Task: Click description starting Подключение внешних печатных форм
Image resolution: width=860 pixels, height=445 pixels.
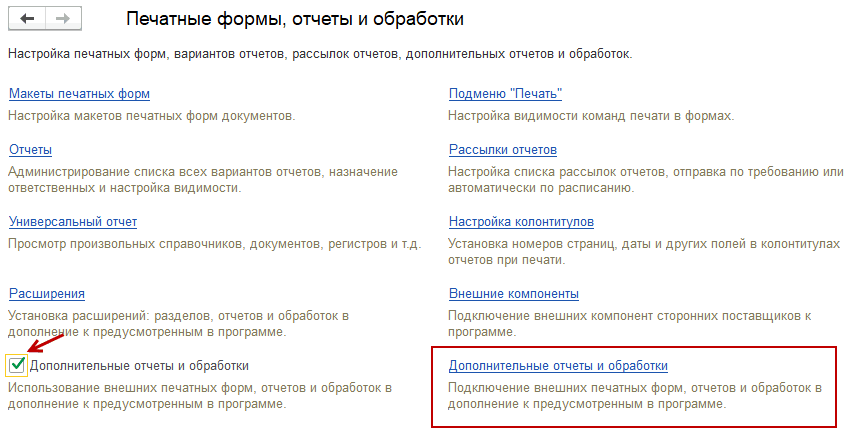Action: point(635,396)
